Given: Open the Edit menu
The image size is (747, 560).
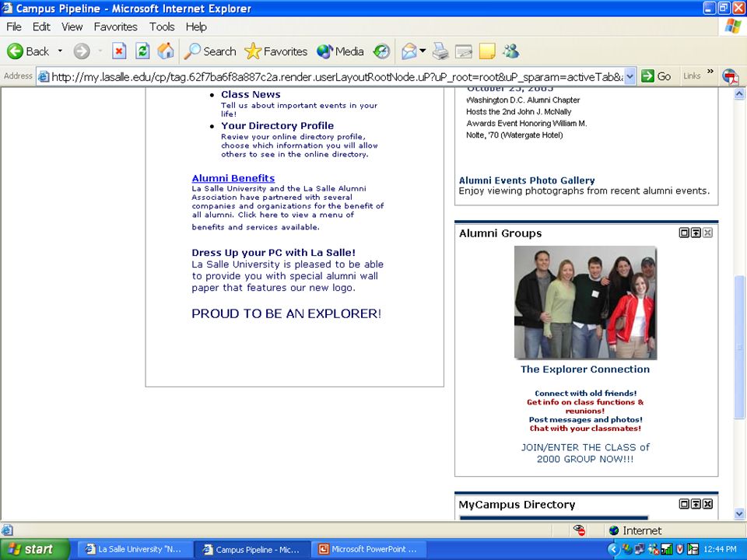Looking at the screenshot, I should pyautogui.click(x=41, y=26).
